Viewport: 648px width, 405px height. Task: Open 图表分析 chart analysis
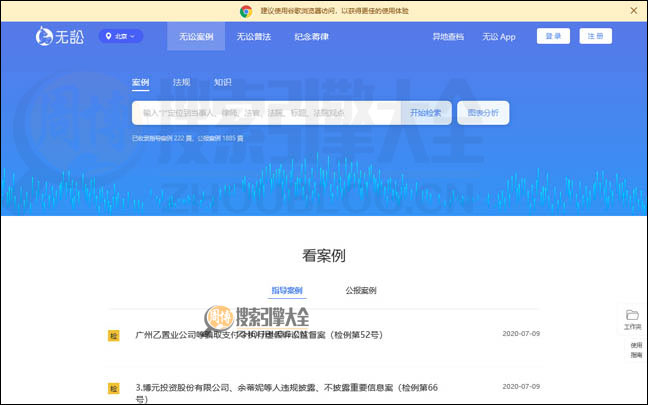[484, 113]
